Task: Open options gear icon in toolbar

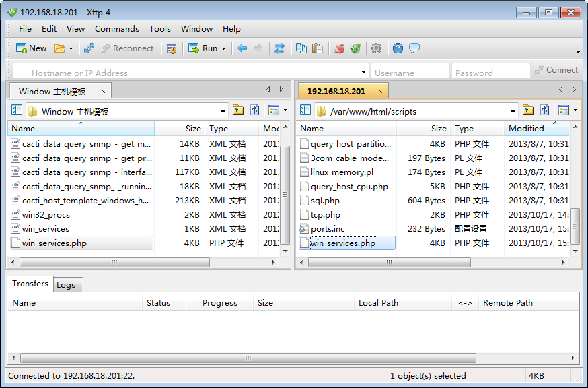Action: coord(376,48)
